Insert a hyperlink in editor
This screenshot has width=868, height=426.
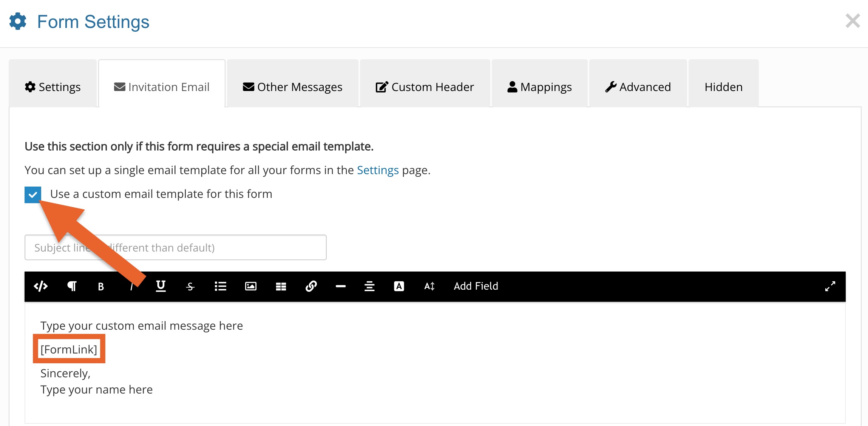[311, 286]
